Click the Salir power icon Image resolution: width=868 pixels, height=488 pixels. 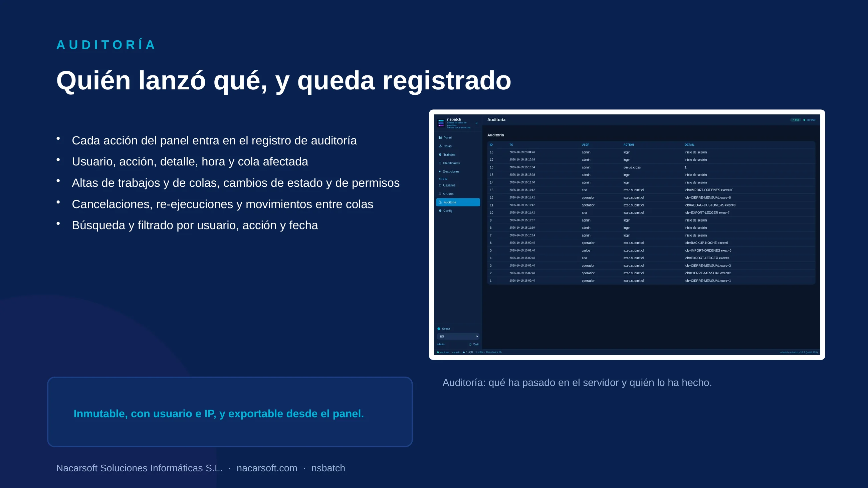[470, 344]
